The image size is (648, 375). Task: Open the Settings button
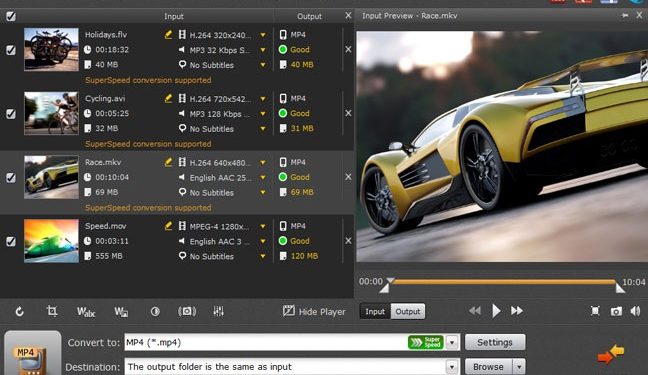pyautogui.click(x=495, y=342)
